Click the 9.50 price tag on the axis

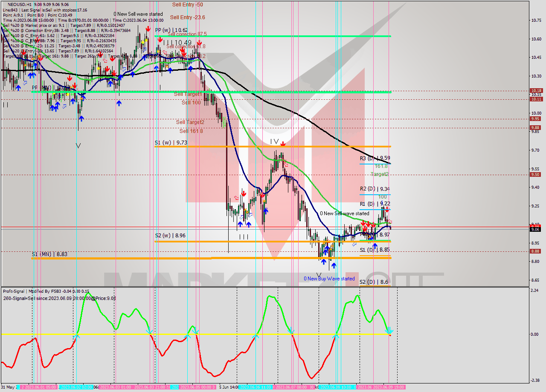coord(535,174)
